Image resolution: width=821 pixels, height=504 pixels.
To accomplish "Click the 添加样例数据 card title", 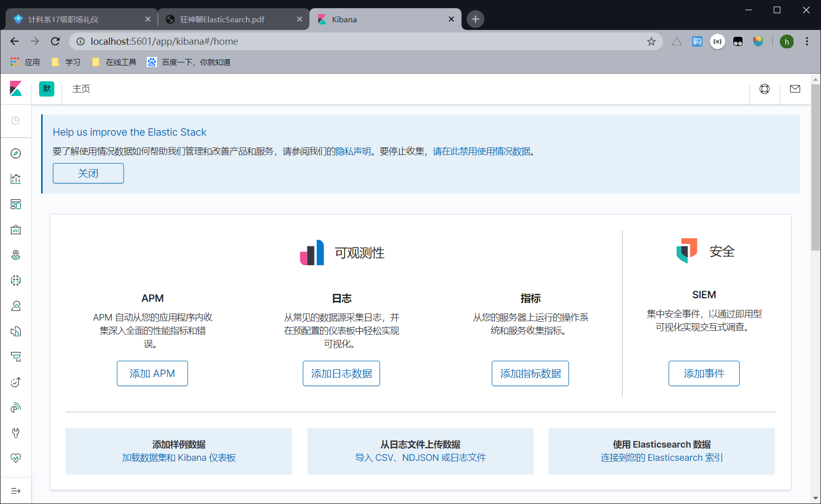I will [179, 445].
